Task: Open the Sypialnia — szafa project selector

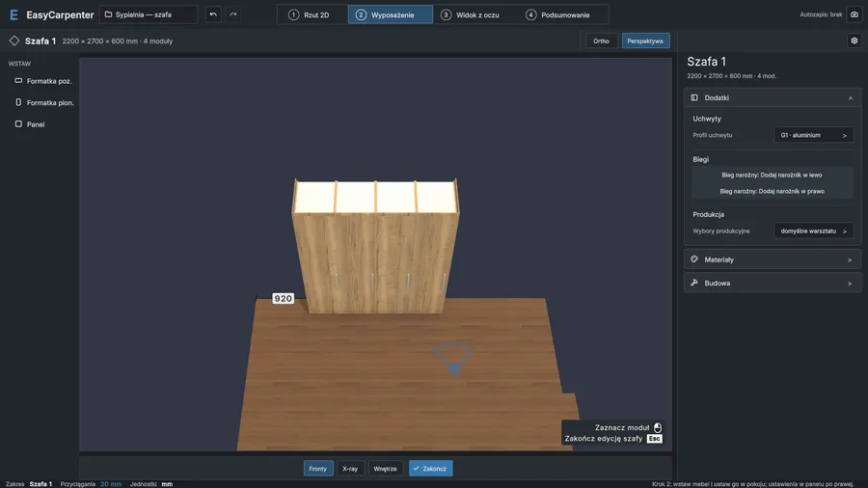Action: [149, 14]
